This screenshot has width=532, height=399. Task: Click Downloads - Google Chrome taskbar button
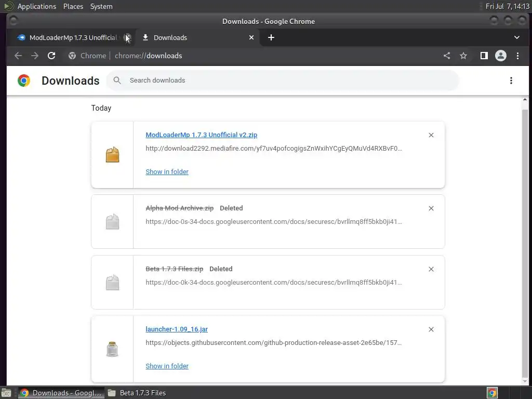(61, 393)
